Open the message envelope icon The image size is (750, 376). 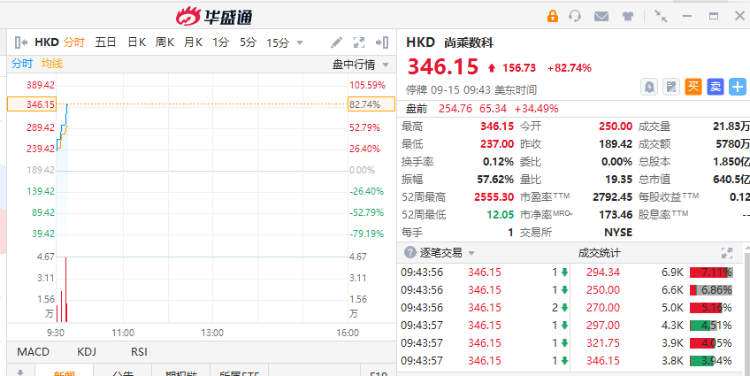point(601,16)
